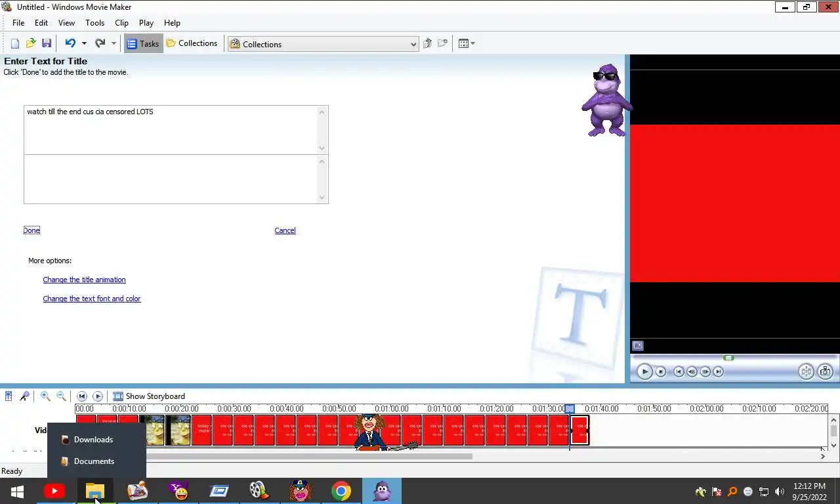Toggle the Collections pane button
840x504 pixels.
point(192,43)
